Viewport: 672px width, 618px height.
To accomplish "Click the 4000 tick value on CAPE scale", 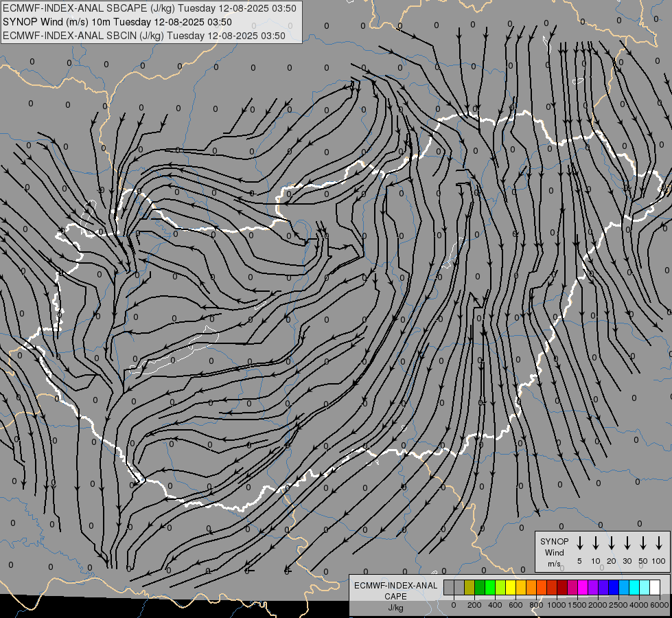I will tap(638, 605).
